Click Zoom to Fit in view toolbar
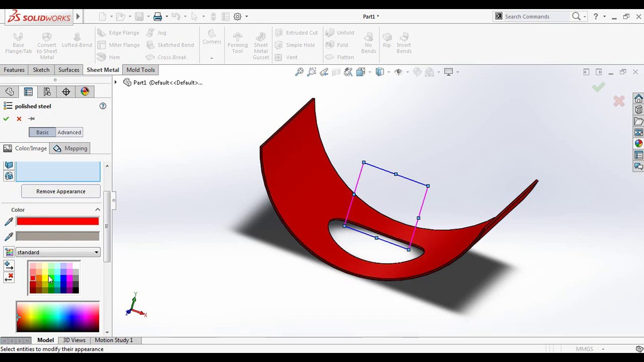The image size is (644, 362). coord(299,72)
